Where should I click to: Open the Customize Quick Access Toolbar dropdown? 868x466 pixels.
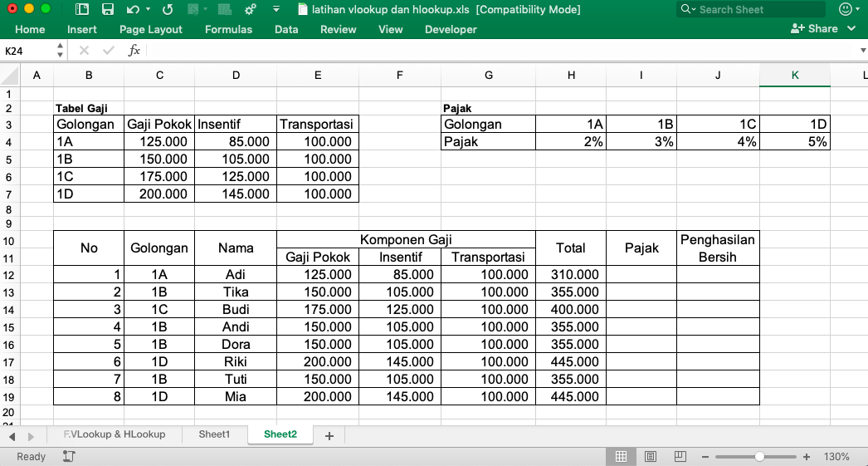(x=276, y=9)
